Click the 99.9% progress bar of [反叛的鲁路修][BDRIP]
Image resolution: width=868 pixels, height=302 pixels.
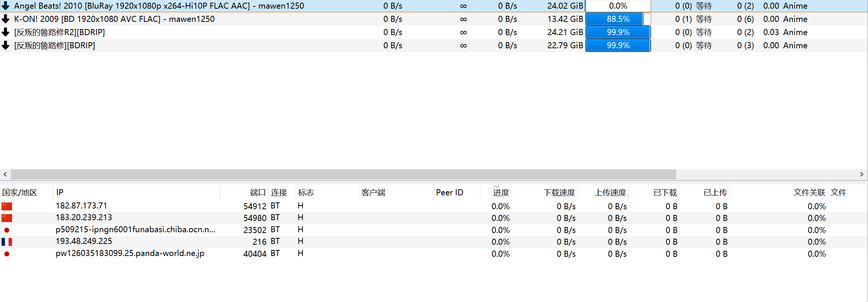coord(618,45)
